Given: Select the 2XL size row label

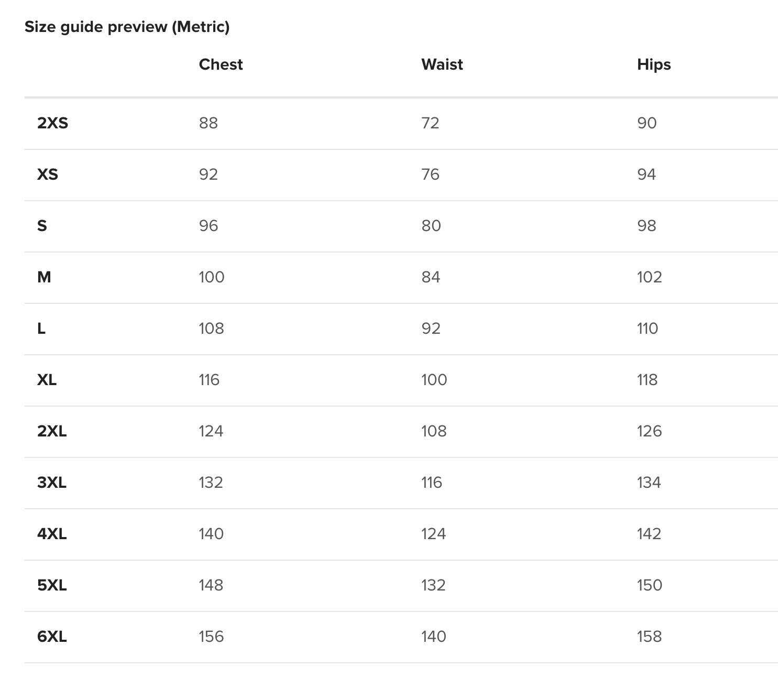Looking at the screenshot, I should pos(52,431).
